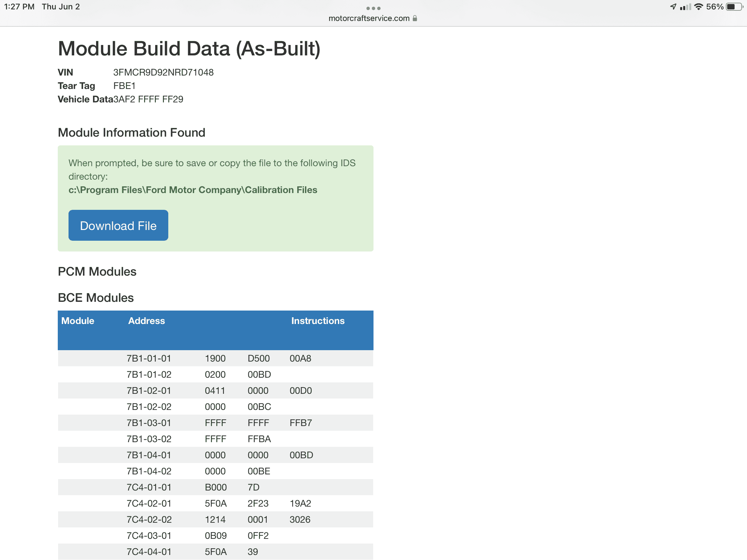The height and width of the screenshot is (560, 747).
Task: Tap the battery status icon
Action: coord(735,7)
